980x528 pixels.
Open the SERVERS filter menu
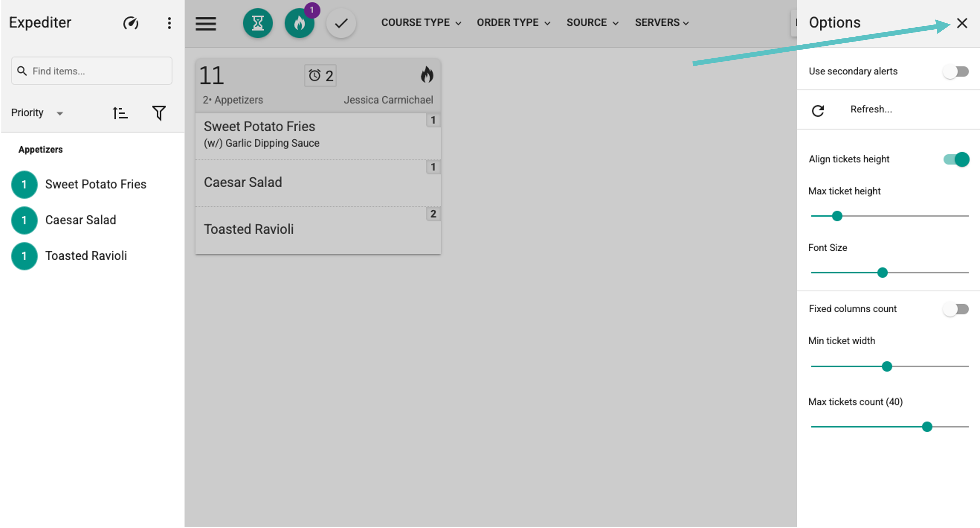(661, 23)
